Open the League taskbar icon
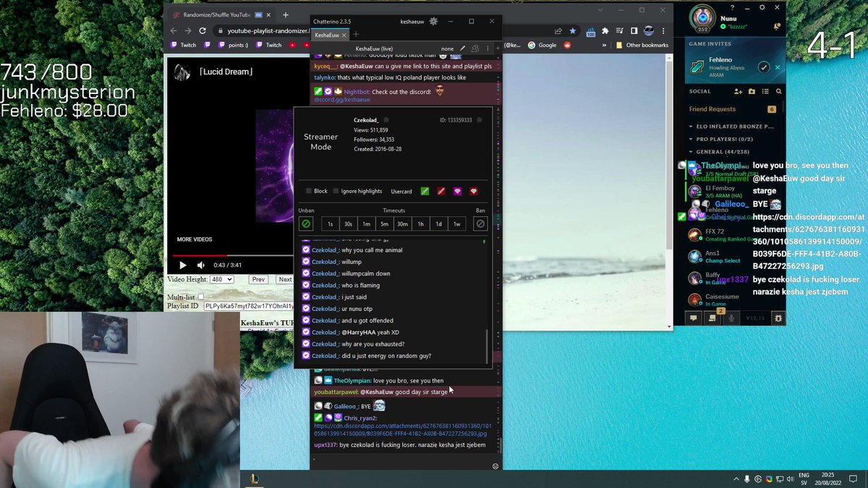This screenshot has height=488, width=868. coord(255,479)
